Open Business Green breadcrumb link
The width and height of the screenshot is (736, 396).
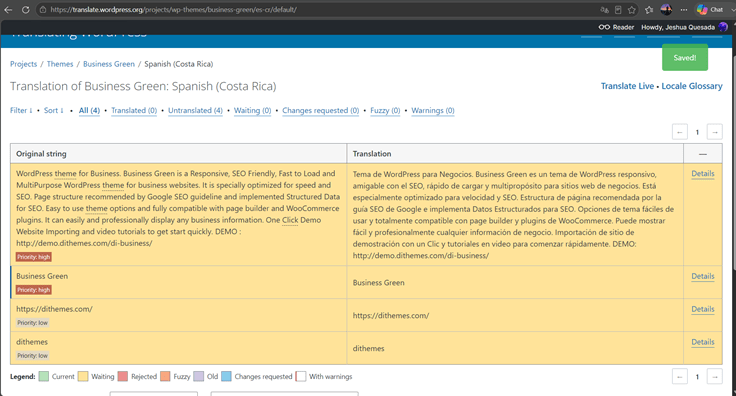tap(109, 64)
